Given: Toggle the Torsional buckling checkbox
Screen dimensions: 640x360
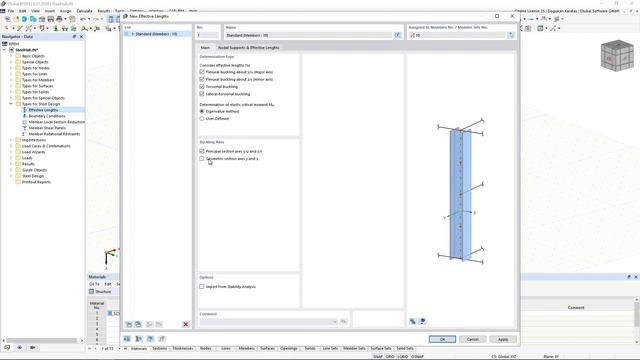Looking at the screenshot, I should (x=202, y=87).
